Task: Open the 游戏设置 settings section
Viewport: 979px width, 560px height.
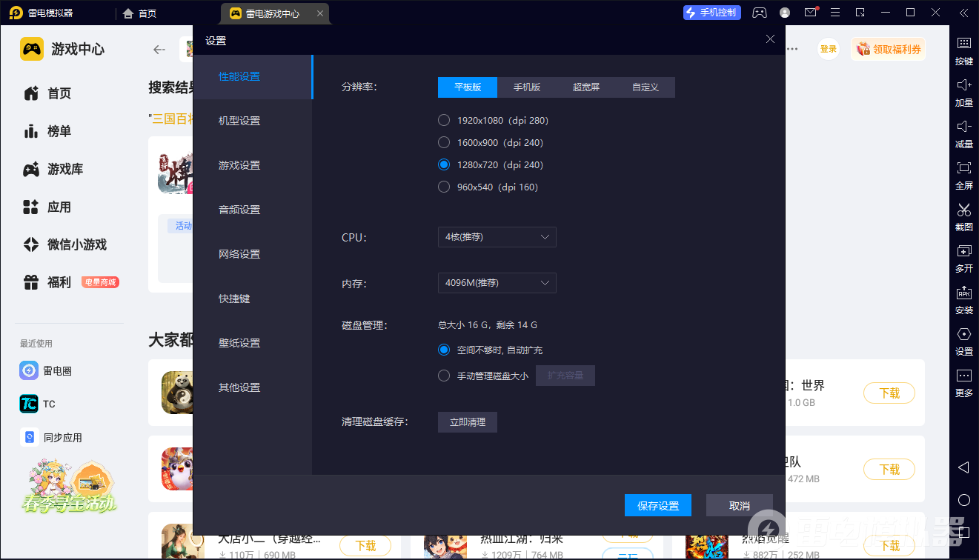Action: [253, 166]
